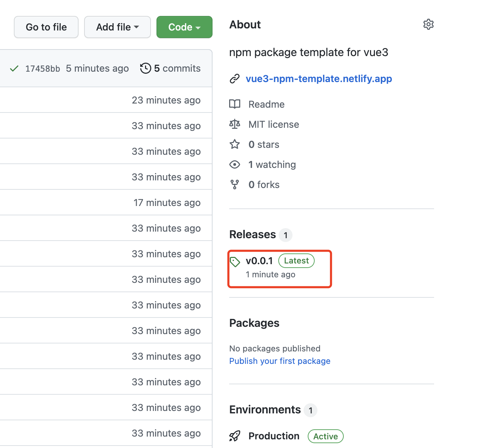Click the eye icon next to 1 watching

pos(235,164)
